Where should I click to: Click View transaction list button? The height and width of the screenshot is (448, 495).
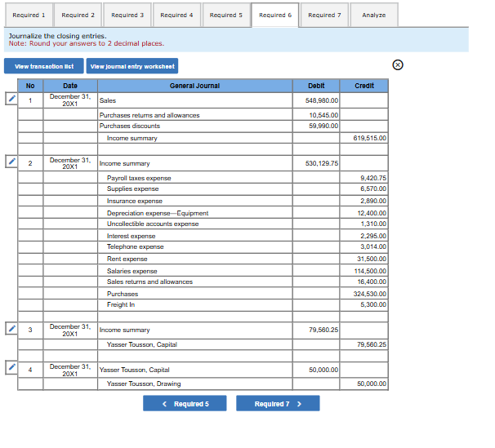tap(44, 66)
